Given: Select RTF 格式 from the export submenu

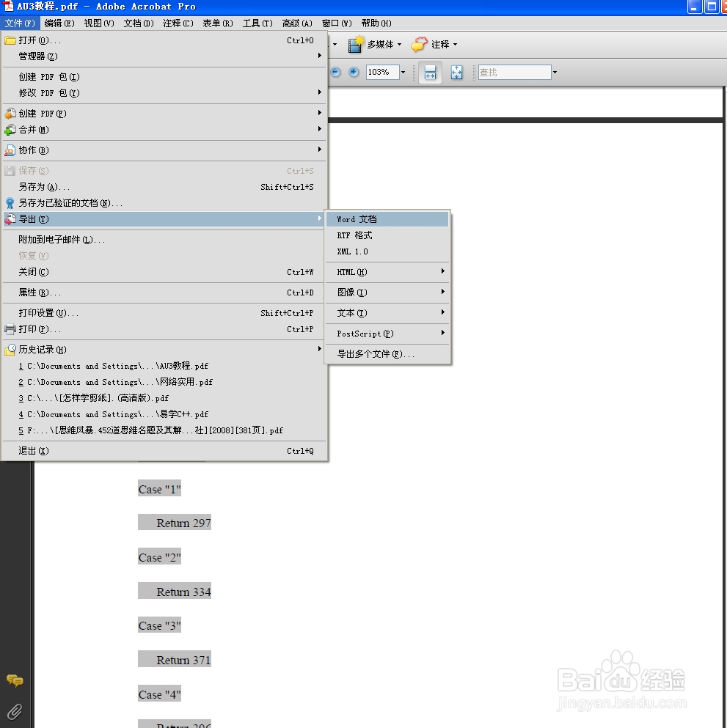Looking at the screenshot, I should point(357,235).
